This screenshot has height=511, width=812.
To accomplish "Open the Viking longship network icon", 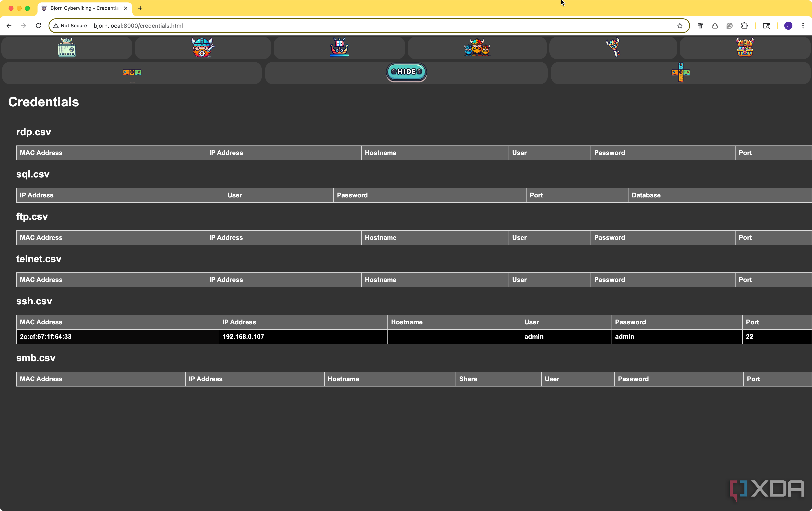I will click(339, 47).
